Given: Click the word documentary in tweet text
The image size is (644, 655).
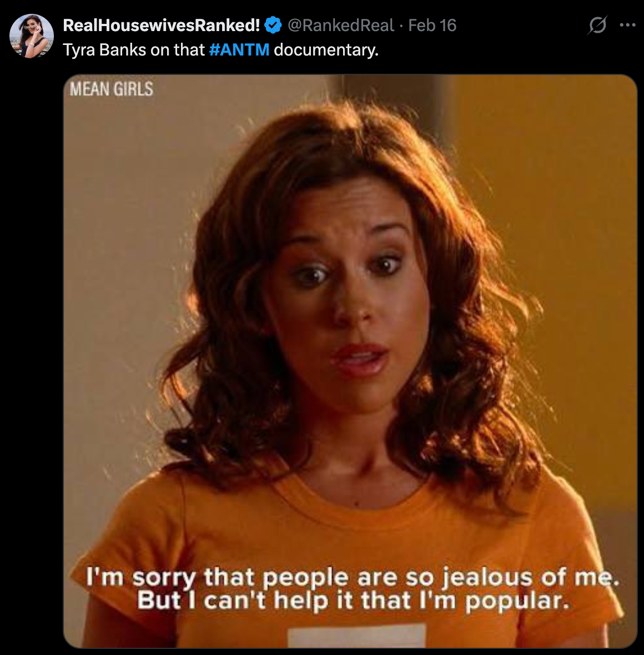Looking at the screenshot, I should click(x=326, y=50).
